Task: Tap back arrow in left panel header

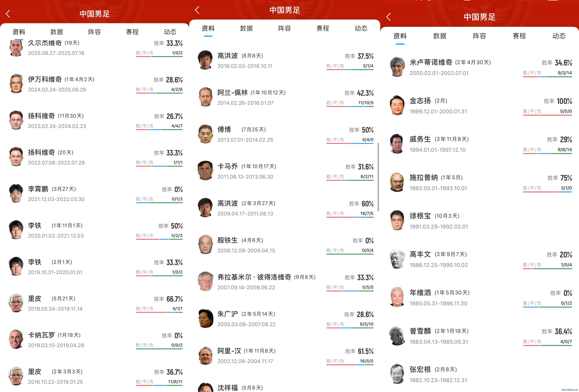Action: click(x=8, y=14)
